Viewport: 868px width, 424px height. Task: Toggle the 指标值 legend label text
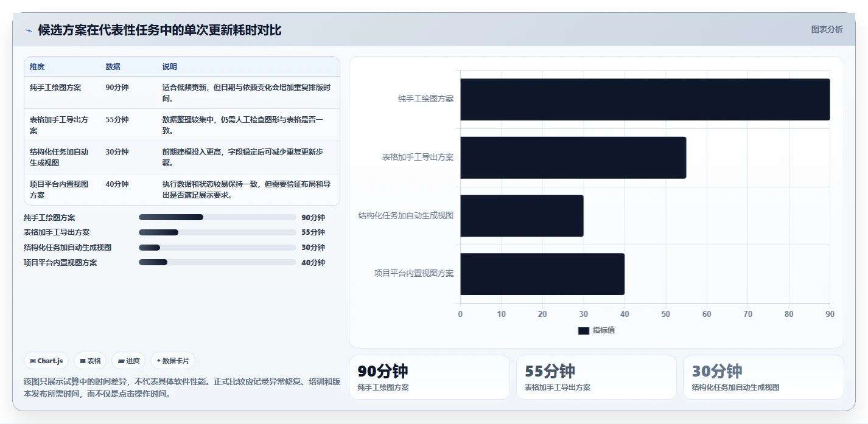(604, 330)
